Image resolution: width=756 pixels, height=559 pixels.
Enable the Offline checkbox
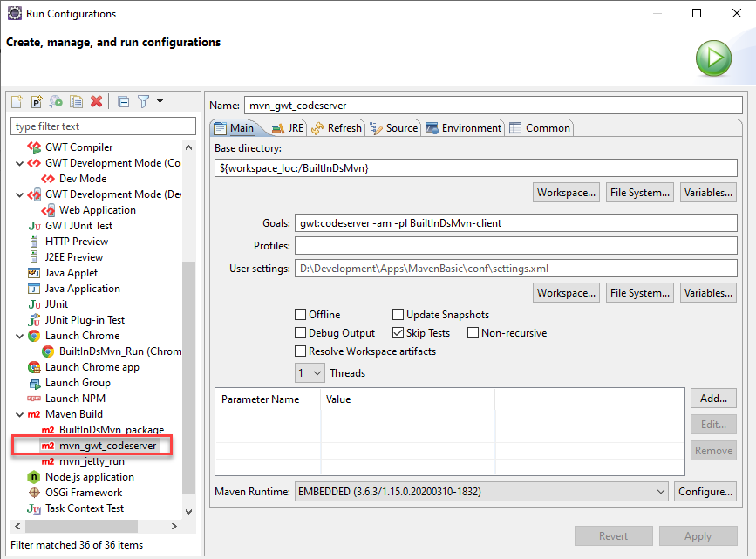[x=301, y=315]
